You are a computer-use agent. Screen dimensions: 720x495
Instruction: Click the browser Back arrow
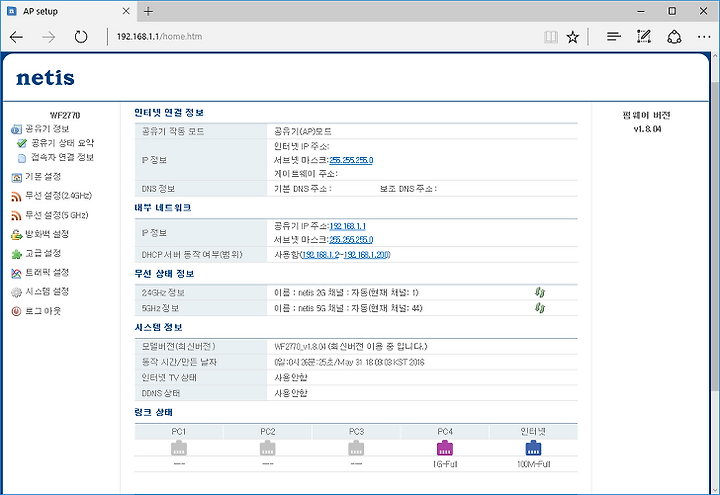[16, 37]
